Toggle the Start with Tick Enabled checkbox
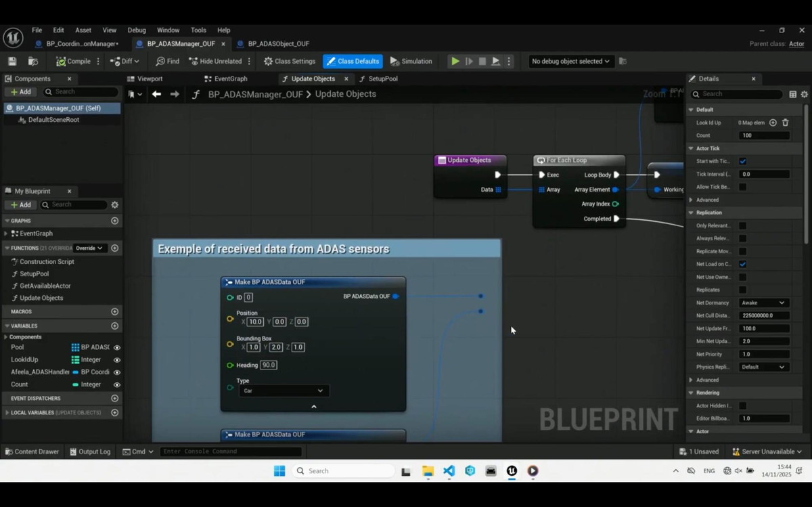The height and width of the screenshot is (507, 812). pos(742,161)
